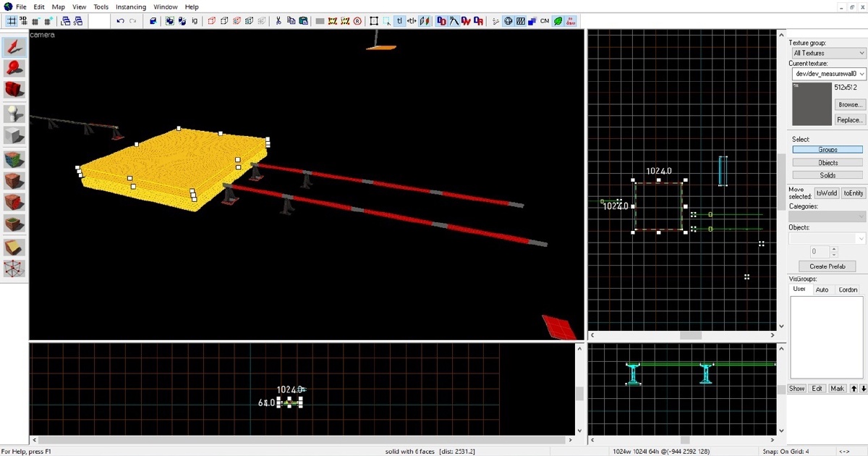This screenshot has width=868, height=456.
Task: Open the Instancing menu
Action: click(x=131, y=7)
